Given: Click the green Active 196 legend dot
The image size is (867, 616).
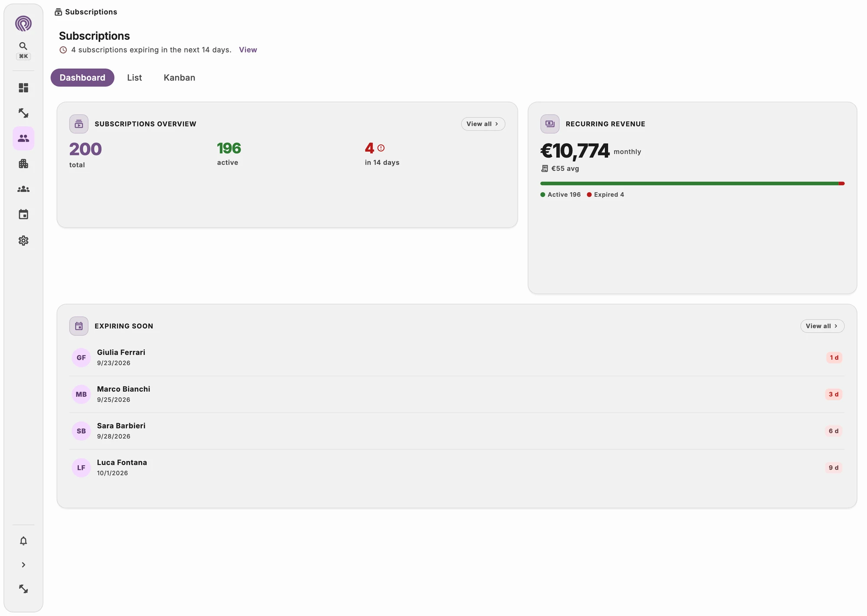Looking at the screenshot, I should 543,195.
